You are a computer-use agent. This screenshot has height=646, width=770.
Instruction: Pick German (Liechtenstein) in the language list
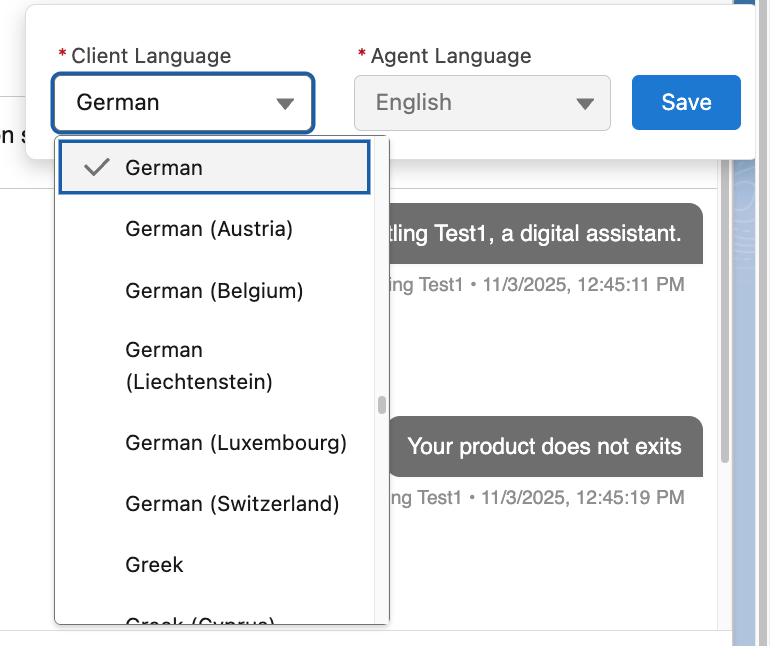198,366
